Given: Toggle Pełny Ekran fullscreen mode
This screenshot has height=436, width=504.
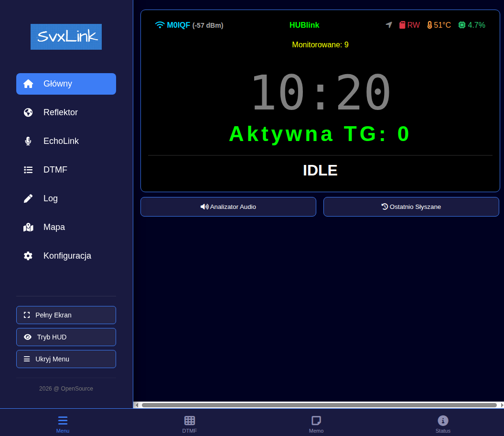Looking at the screenshot, I should [66, 315].
